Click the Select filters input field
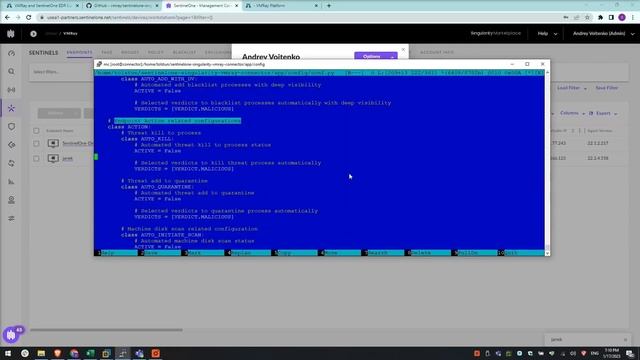 pos(62,72)
